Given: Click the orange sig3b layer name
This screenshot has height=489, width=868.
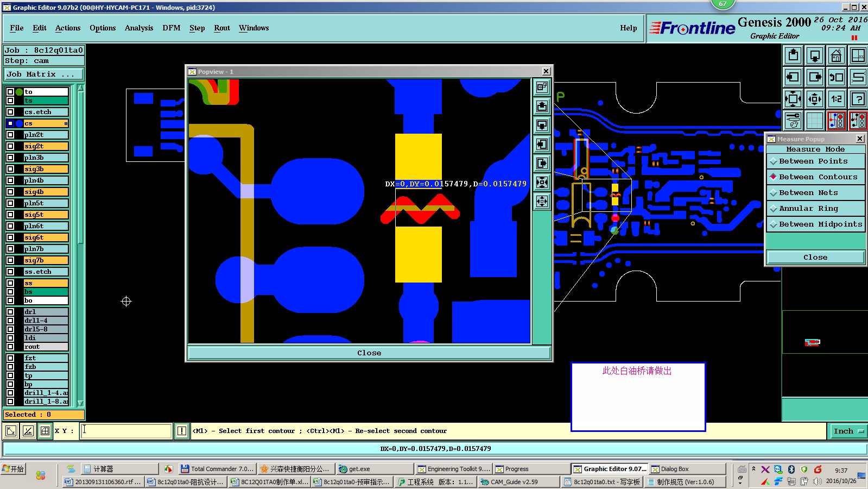Looking at the screenshot, I should tap(46, 169).
